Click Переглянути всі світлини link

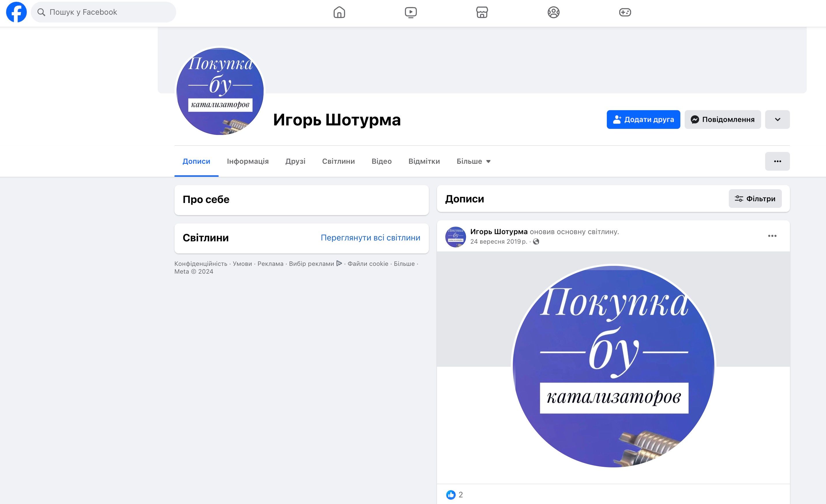[x=370, y=238]
